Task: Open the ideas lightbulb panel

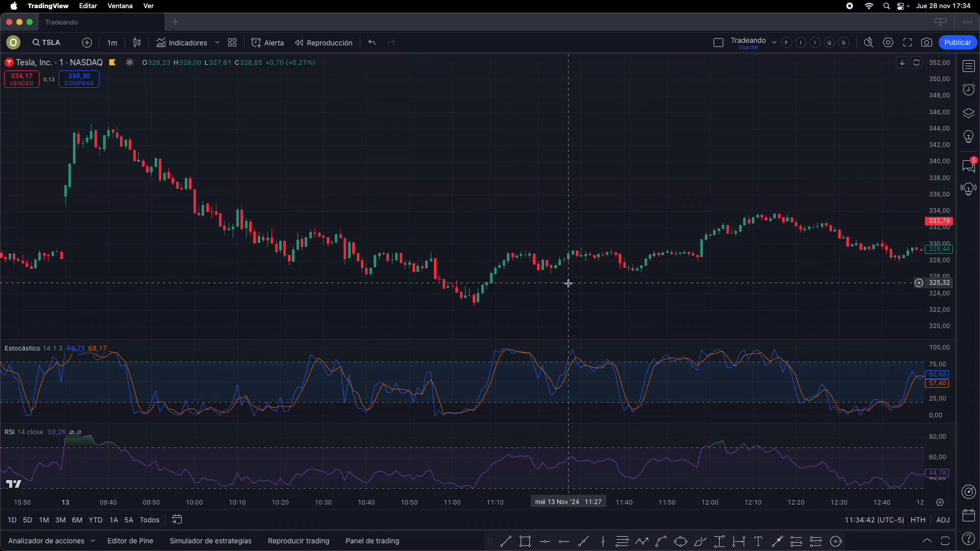Action: click(969, 137)
